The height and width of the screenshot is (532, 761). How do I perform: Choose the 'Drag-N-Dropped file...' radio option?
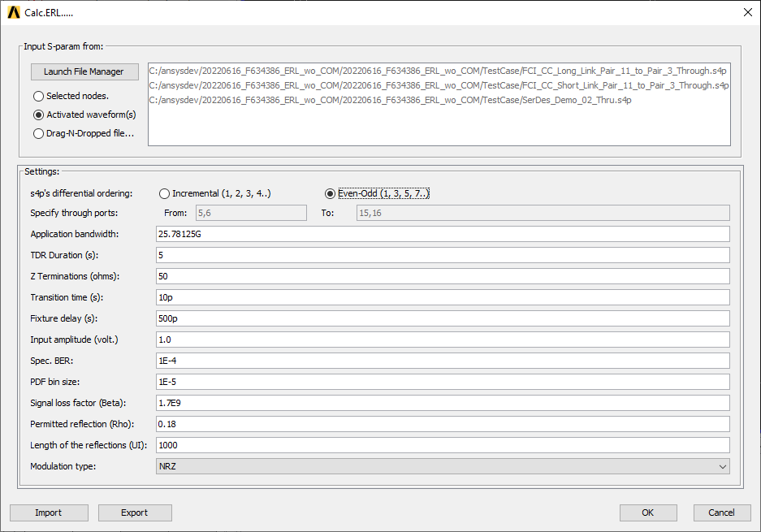(x=84, y=133)
